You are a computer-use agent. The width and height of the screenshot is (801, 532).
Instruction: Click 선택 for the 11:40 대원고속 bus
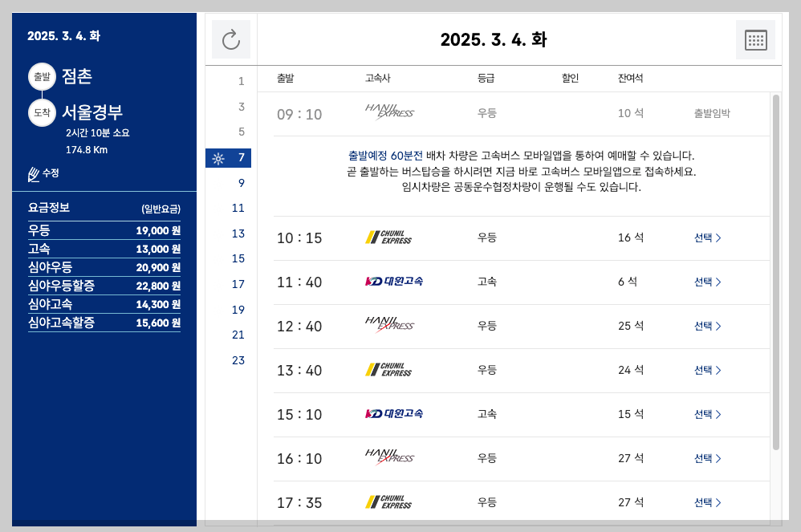point(705,282)
